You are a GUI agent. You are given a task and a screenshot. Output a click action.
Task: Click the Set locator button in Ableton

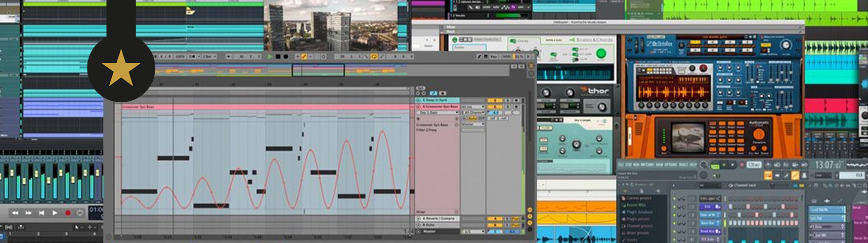(421, 88)
